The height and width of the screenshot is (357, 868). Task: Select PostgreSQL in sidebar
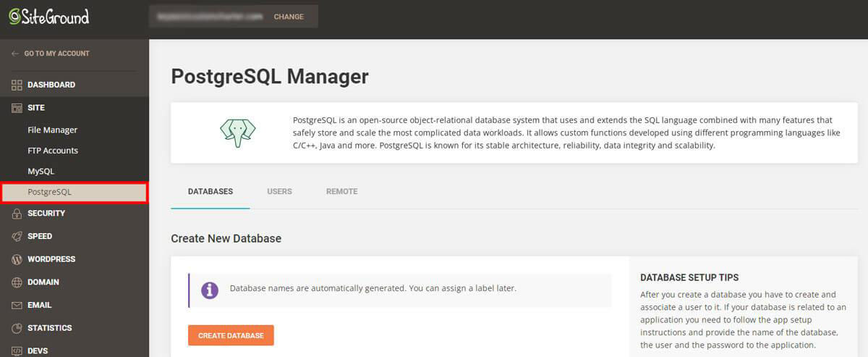coord(75,192)
